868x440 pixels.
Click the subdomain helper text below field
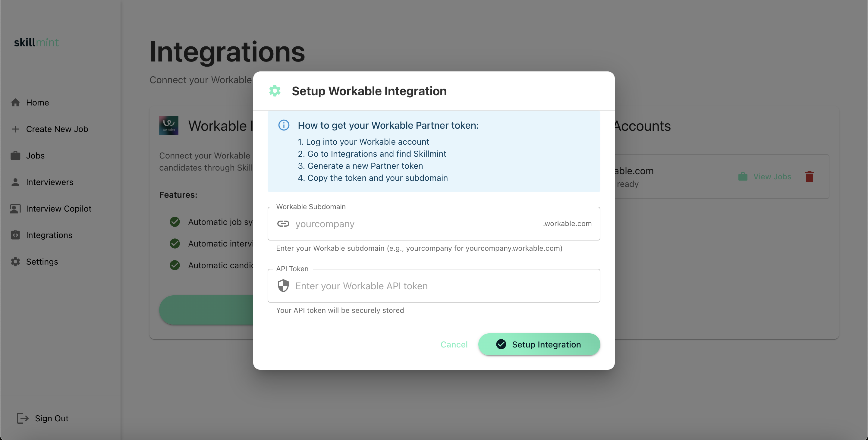point(419,248)
